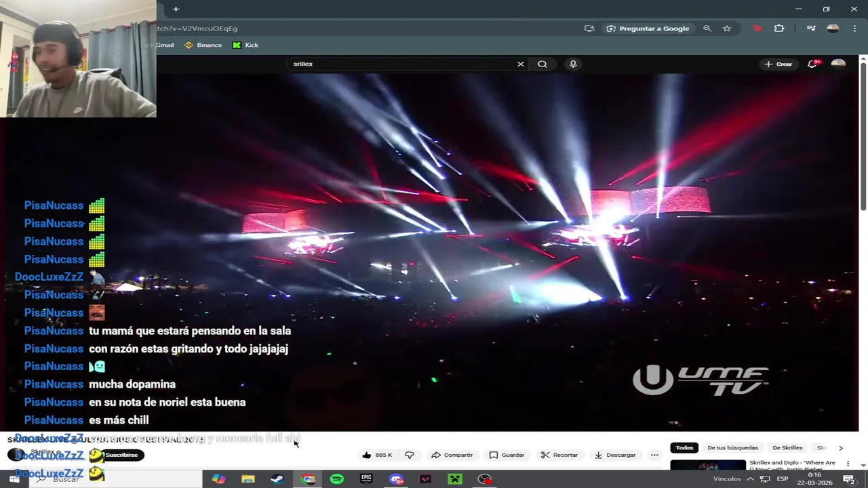Select the De tus búsquedas chip

coord(732,447)
